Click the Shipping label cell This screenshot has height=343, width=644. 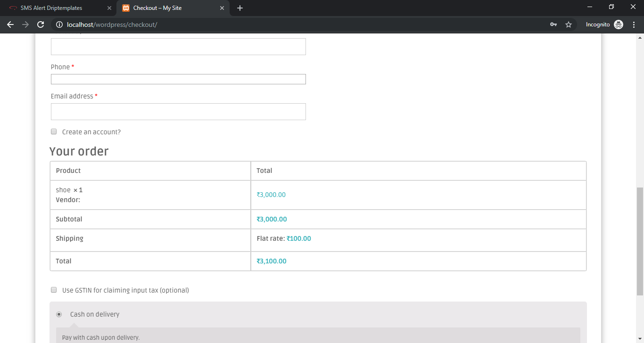point(150,240)
